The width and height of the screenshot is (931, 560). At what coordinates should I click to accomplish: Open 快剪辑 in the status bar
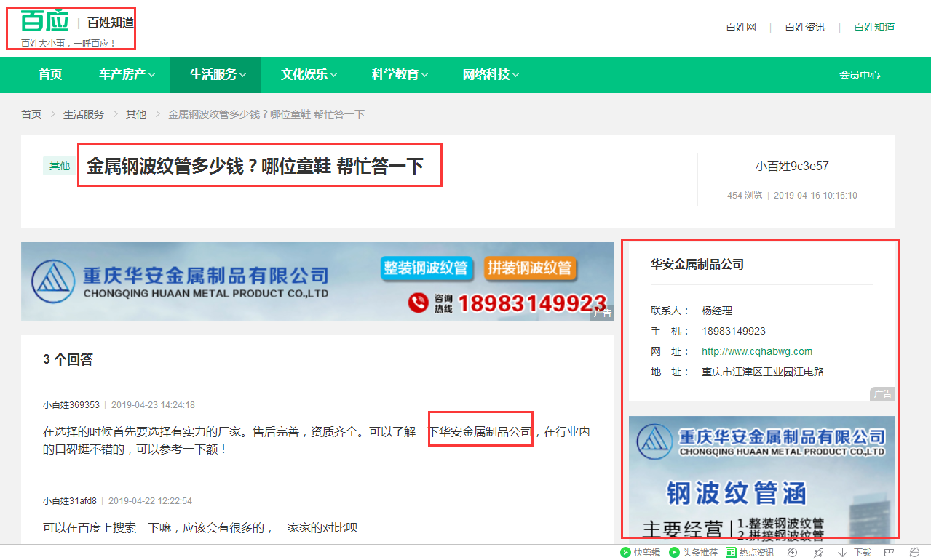[641, 553]
